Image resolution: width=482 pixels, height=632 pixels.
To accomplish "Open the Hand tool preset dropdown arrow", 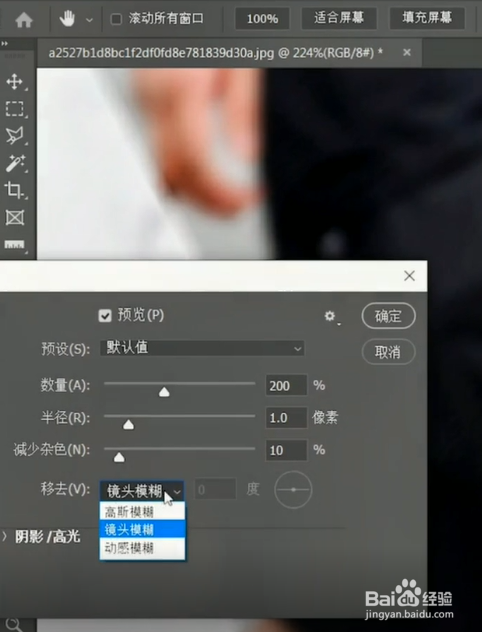I will pos(89,19).
